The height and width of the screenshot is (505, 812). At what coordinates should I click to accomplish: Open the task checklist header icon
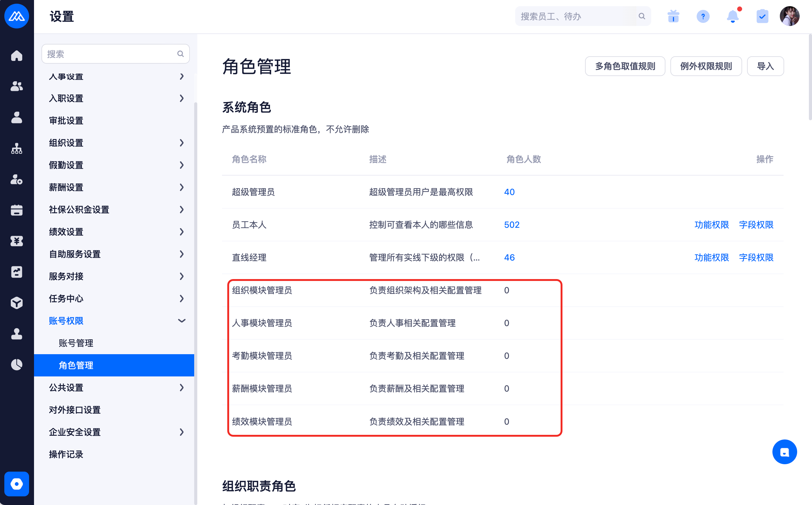[762, 16]
